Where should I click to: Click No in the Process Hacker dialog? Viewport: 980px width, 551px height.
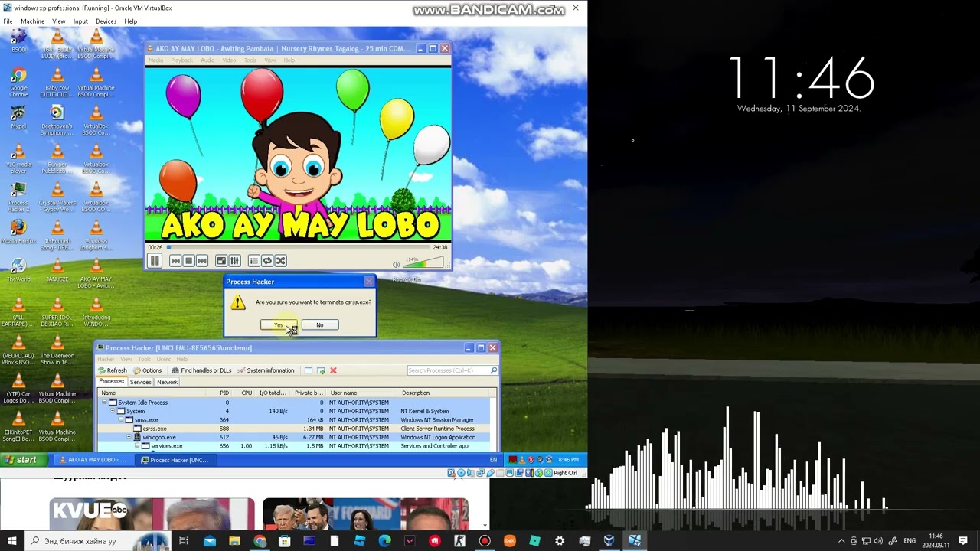tap(320, 325)
